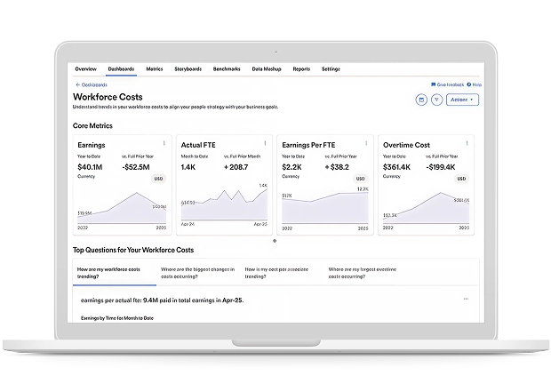The height and width of the screenshot is (392, 551).
Task: Click the Help link
Action: click(477, 84)
